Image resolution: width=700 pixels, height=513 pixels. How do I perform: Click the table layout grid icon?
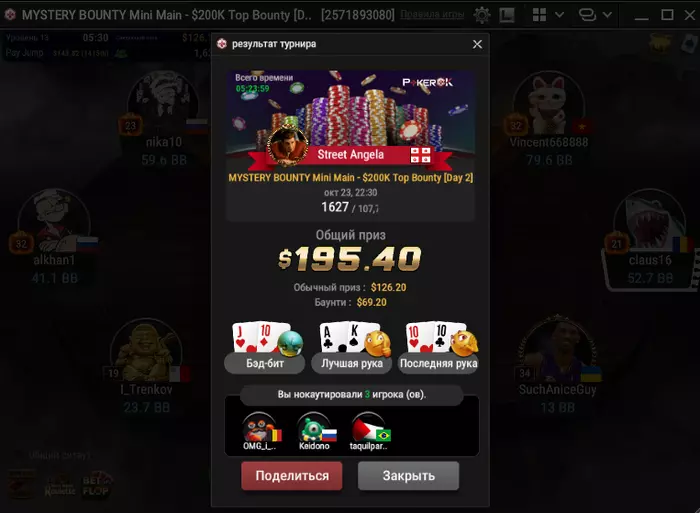539,15
